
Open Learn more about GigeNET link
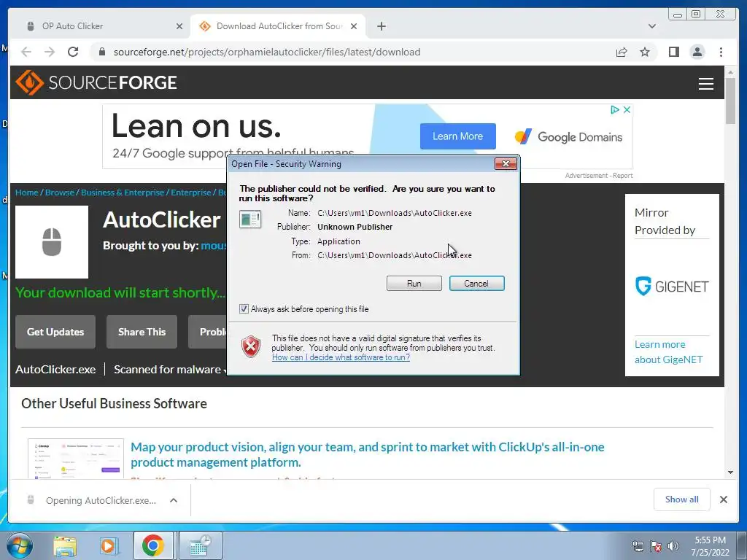(668, 352)
